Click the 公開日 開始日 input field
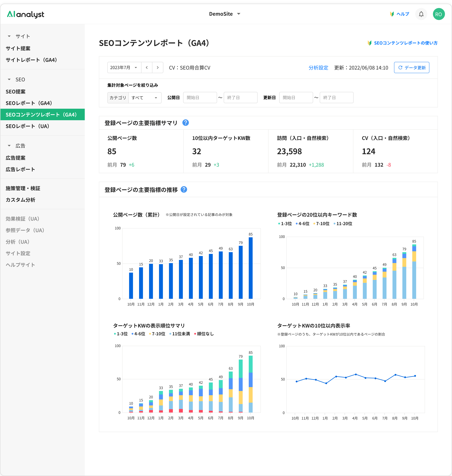Viewport: 452px width, 476px height. tap(200, 98)
